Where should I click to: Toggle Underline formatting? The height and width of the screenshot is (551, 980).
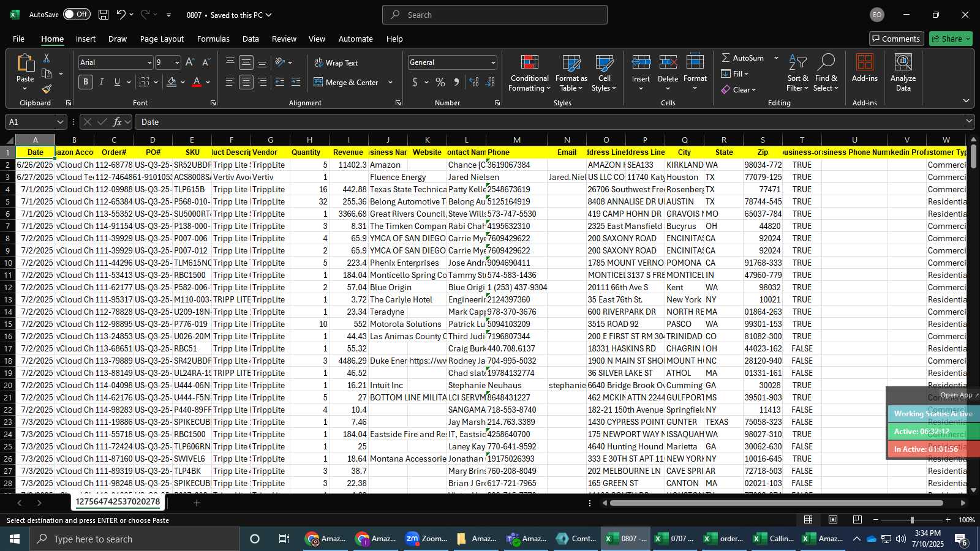coord(117,82)
